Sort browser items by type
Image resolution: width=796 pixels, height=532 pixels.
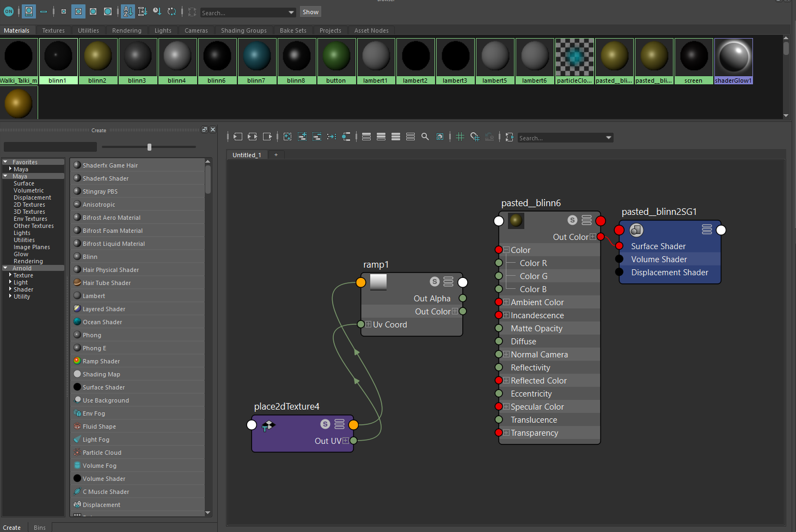[143, 11]
